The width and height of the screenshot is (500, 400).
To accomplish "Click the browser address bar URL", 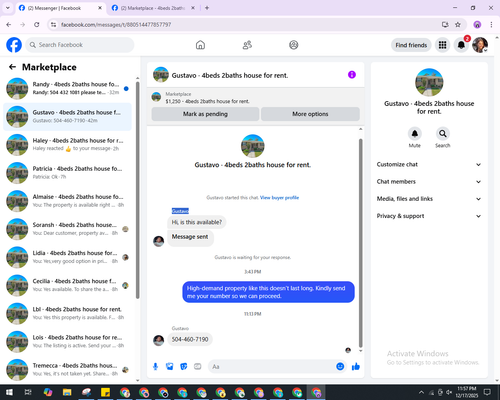I will [x=116, y=25].
